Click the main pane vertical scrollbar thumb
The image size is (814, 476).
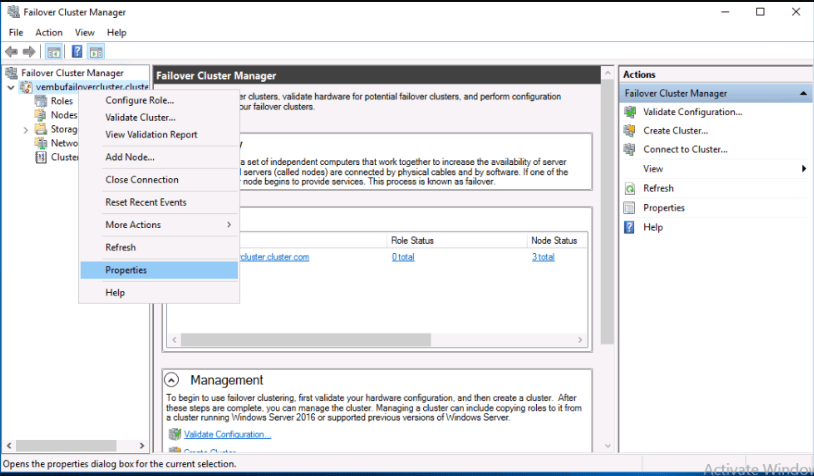click(x=607, y=212)
